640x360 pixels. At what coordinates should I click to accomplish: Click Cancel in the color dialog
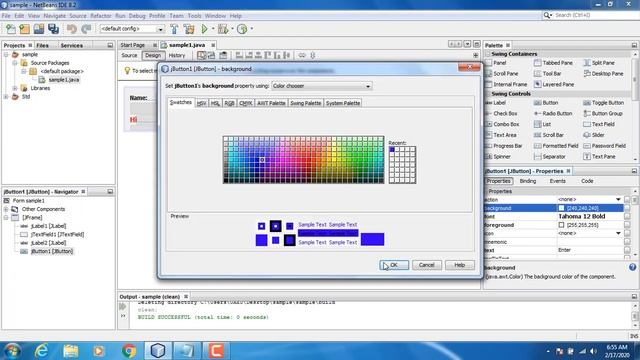427,265
